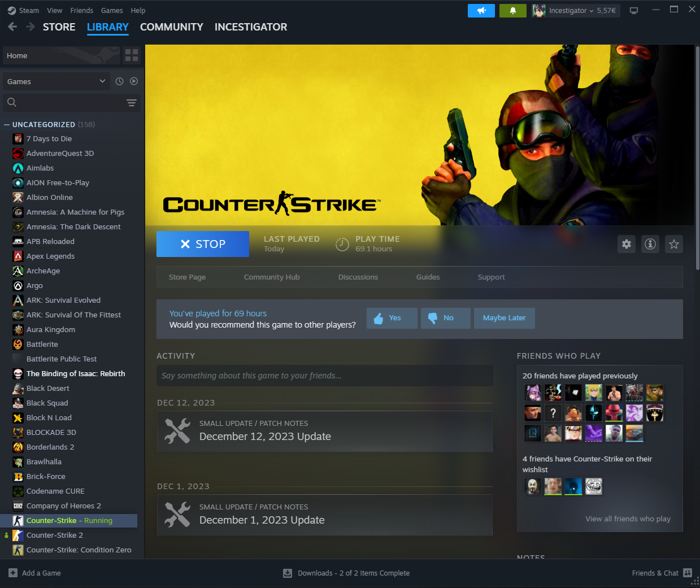Collapse the Uncategorized games category
The image size is (700, 588).
tap(7, 125)
